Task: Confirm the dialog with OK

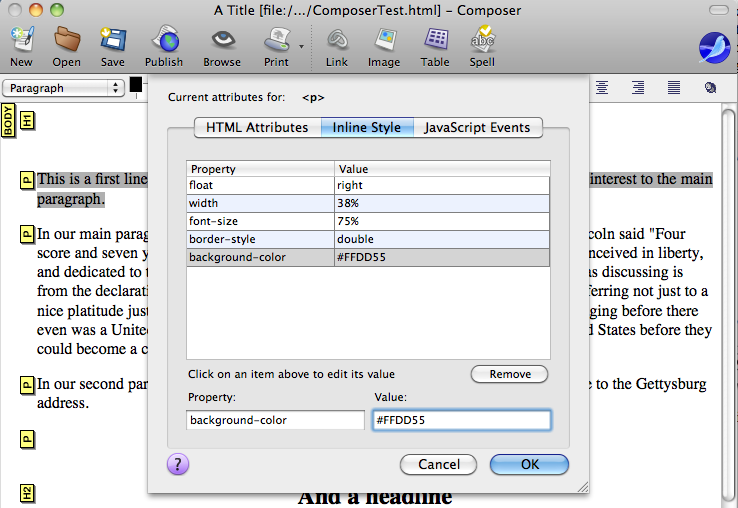Action: pyautogui.click(x=529, y=464)
